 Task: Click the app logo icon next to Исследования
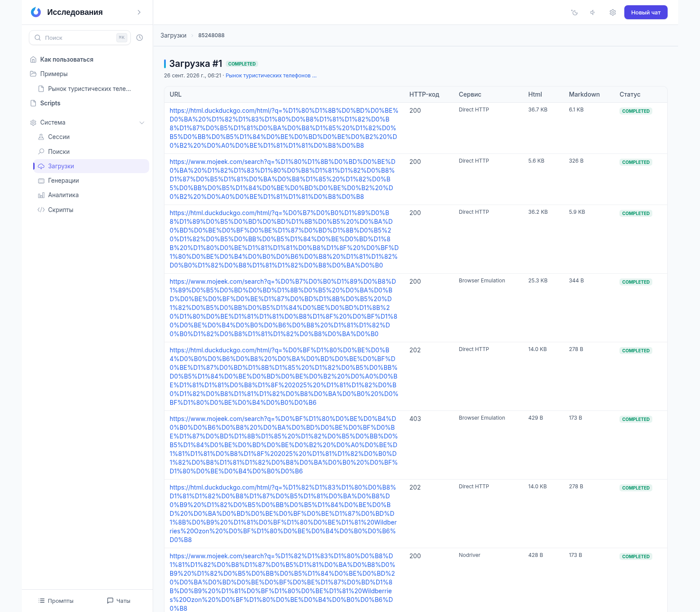[x=36, y=12]
